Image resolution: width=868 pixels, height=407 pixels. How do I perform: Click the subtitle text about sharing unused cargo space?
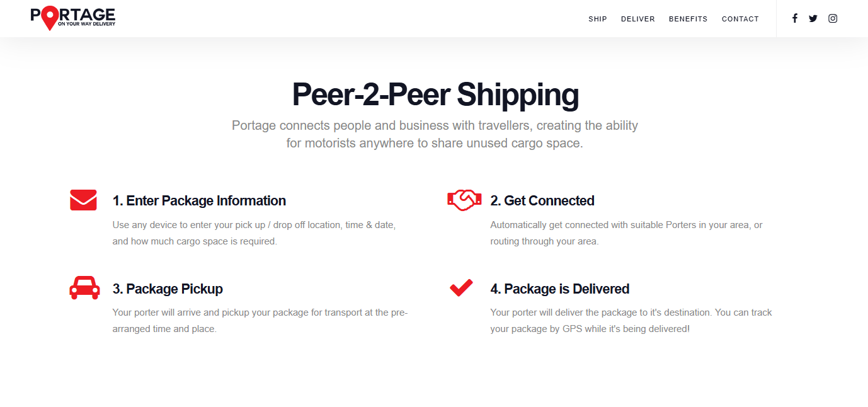435,134
